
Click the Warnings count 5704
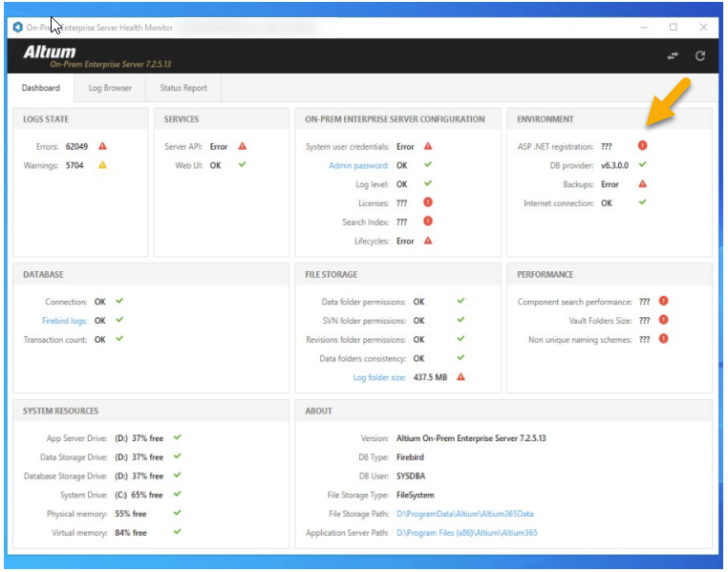[x=75, y=165]
